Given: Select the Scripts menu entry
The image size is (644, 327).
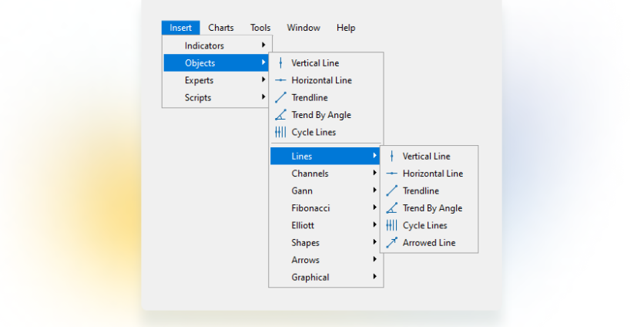Looking at the screenshot, I should tap(198, 98).
